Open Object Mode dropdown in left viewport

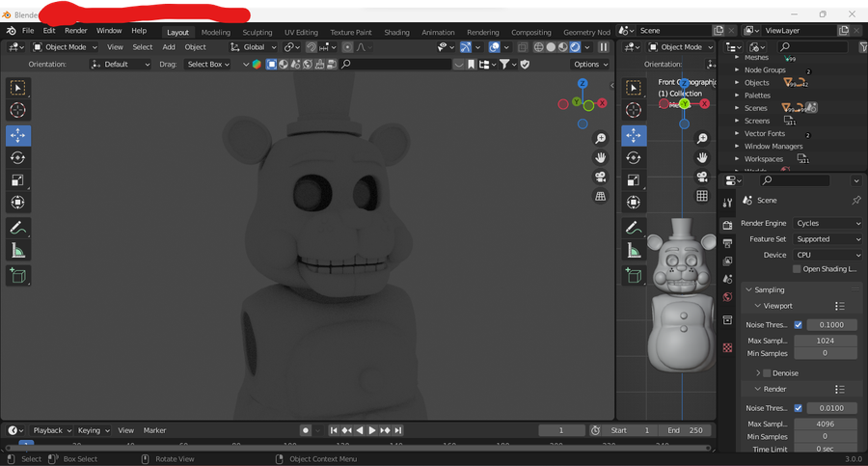(x=65, y=47)
